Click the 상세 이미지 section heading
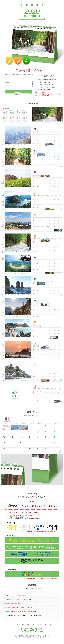64x644 pixels. click(x=32, y=412)
